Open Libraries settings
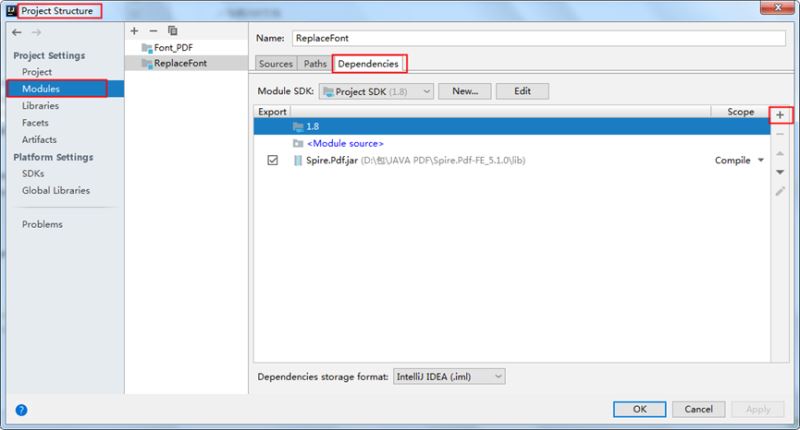 [40, 106]
